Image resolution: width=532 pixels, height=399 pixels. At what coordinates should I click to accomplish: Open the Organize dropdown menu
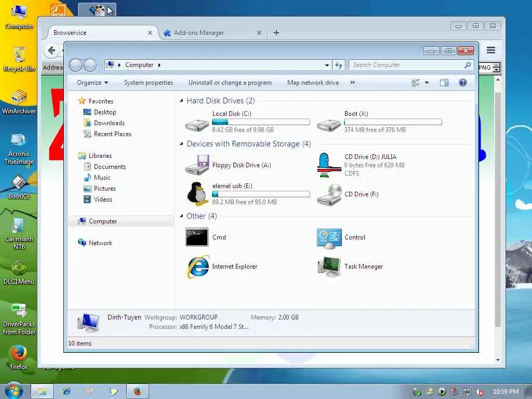(92, 83)
